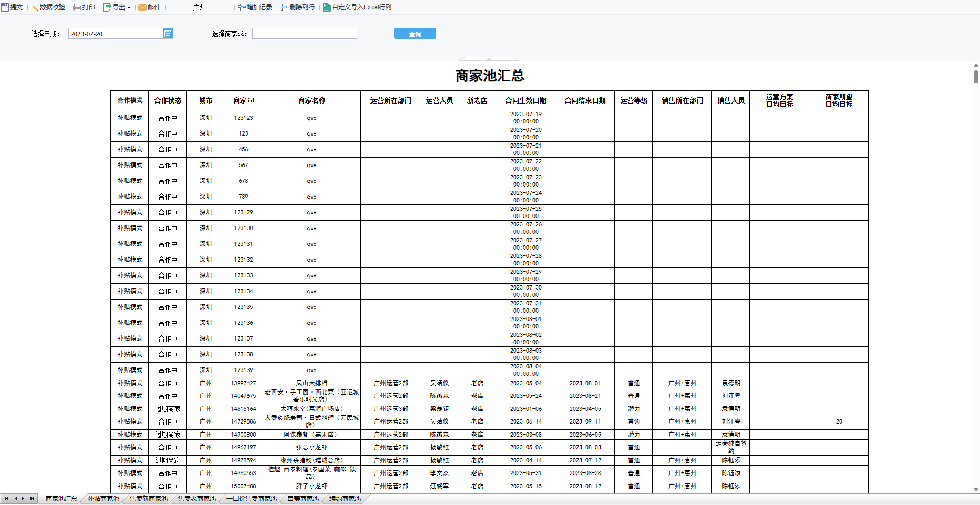
Task: Click the 广州 label in toolbar
Action: pyautogui.click(x=200, y=7)
